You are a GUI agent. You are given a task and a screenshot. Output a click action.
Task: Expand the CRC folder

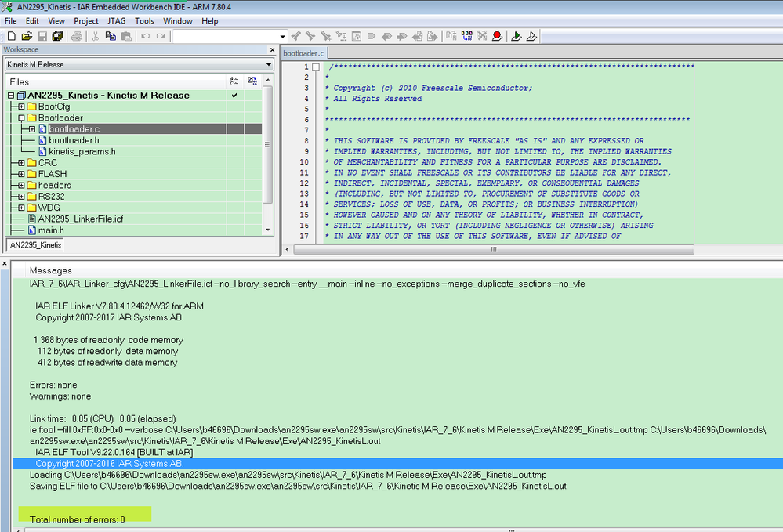21,163
